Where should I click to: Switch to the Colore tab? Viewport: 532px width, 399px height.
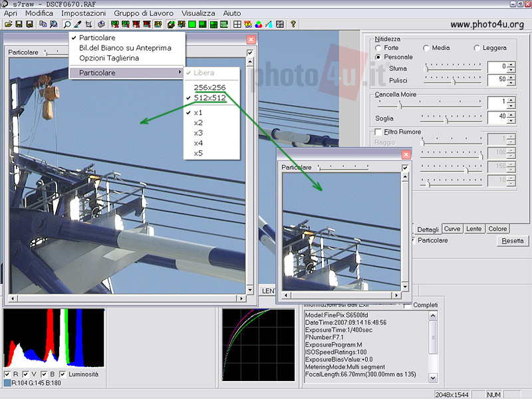click(x=497, y=229)
